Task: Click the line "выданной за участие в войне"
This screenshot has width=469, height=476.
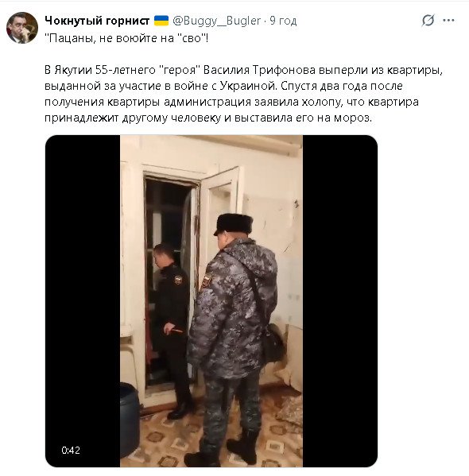Action: tap(223, 86)
